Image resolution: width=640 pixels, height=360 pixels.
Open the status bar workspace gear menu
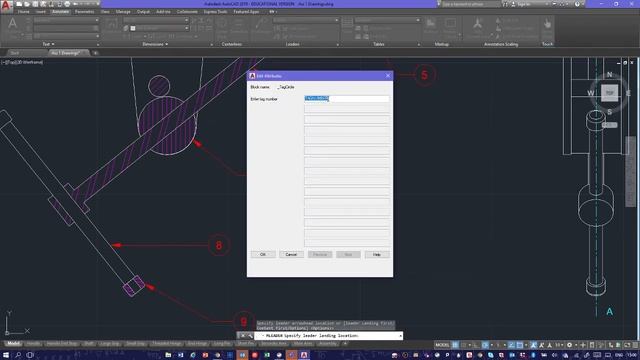pos(569,345)
